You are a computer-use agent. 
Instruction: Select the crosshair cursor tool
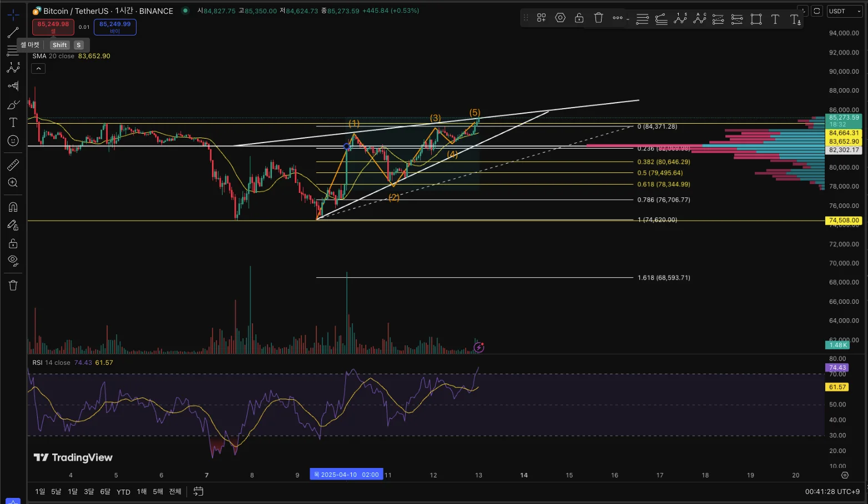(x=13, y=15)
